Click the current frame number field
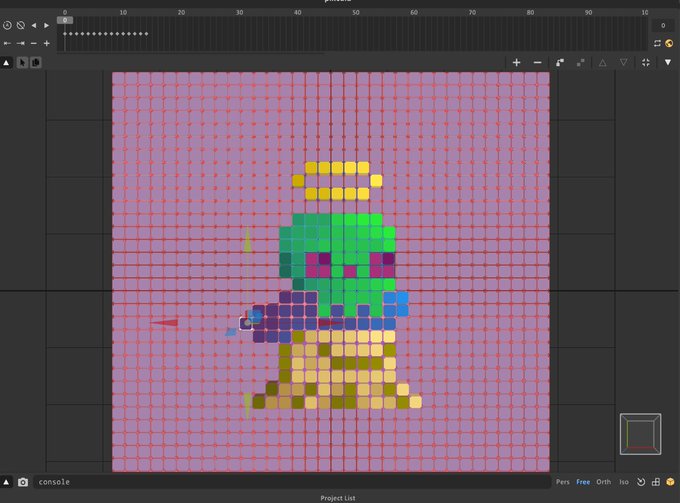 click(x=663, y=26)
